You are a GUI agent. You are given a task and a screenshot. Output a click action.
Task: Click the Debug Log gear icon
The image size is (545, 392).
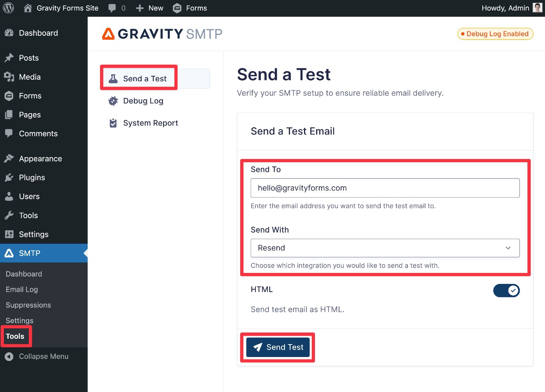(x=113, y=101)
